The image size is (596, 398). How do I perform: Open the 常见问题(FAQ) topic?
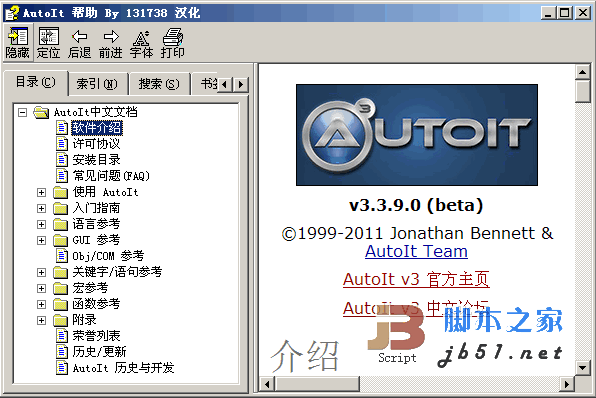(111, 176)
